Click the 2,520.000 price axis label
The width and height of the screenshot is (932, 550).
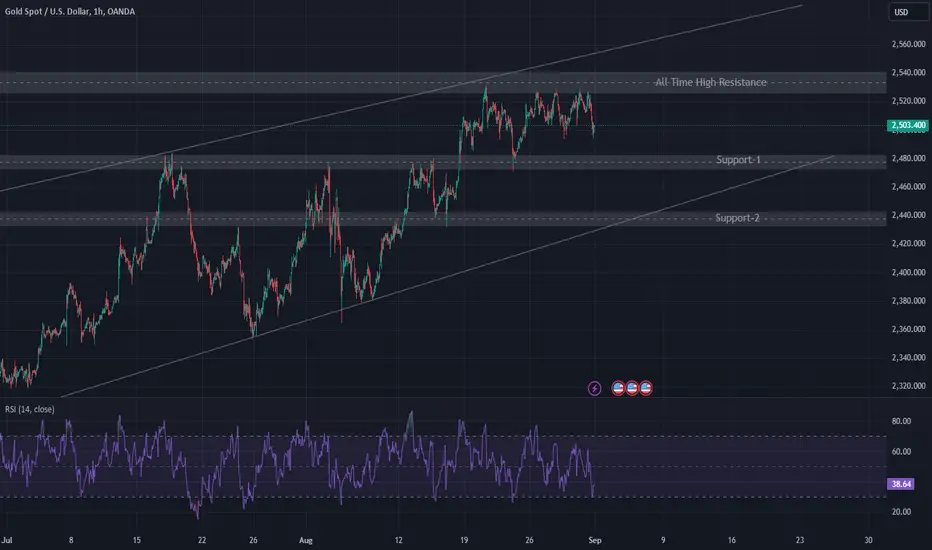[x=908, y=101]
